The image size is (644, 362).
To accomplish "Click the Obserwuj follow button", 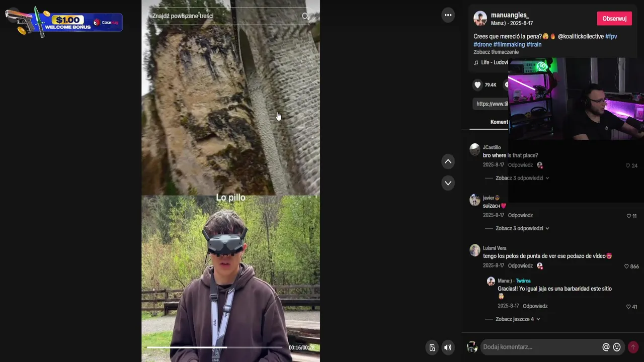I will point(614,19).
